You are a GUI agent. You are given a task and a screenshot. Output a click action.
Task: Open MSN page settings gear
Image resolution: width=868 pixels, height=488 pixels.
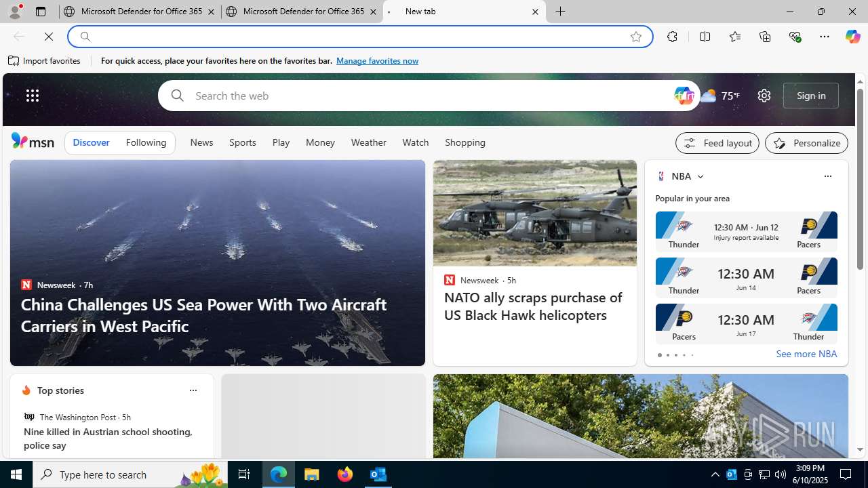764,96
